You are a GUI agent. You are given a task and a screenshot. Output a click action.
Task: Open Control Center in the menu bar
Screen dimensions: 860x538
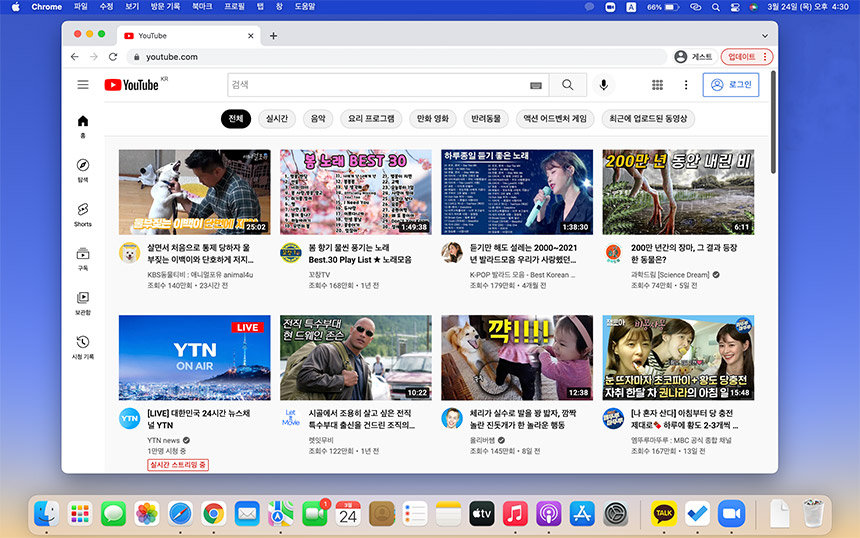click(735, 7)
